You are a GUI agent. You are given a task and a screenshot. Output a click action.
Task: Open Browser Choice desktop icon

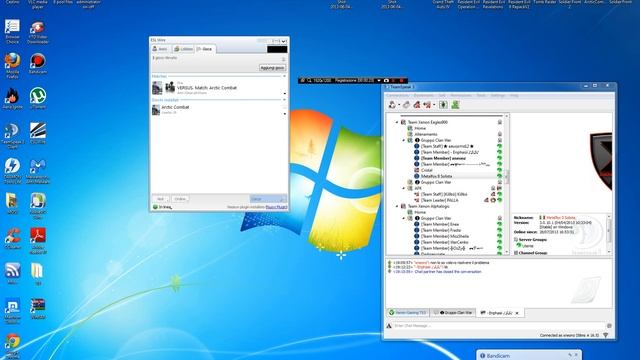click(x=12, y=31)
